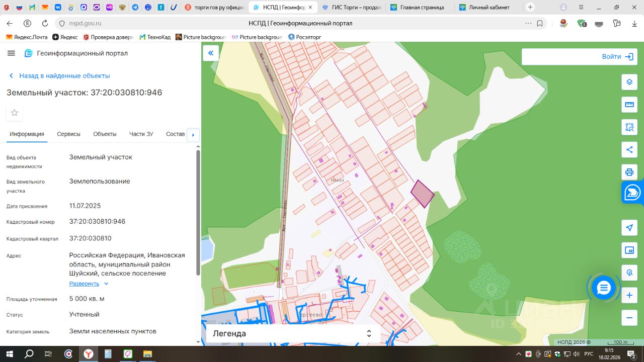This screenshot has height=362, width=644.
Task: Open the Проверка доверенности bookmark
Action: (108, 37)
